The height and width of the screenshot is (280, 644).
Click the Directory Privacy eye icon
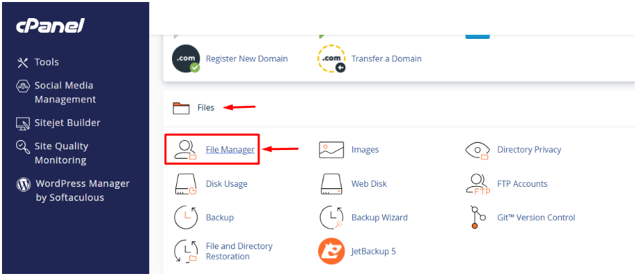[477, 150]
